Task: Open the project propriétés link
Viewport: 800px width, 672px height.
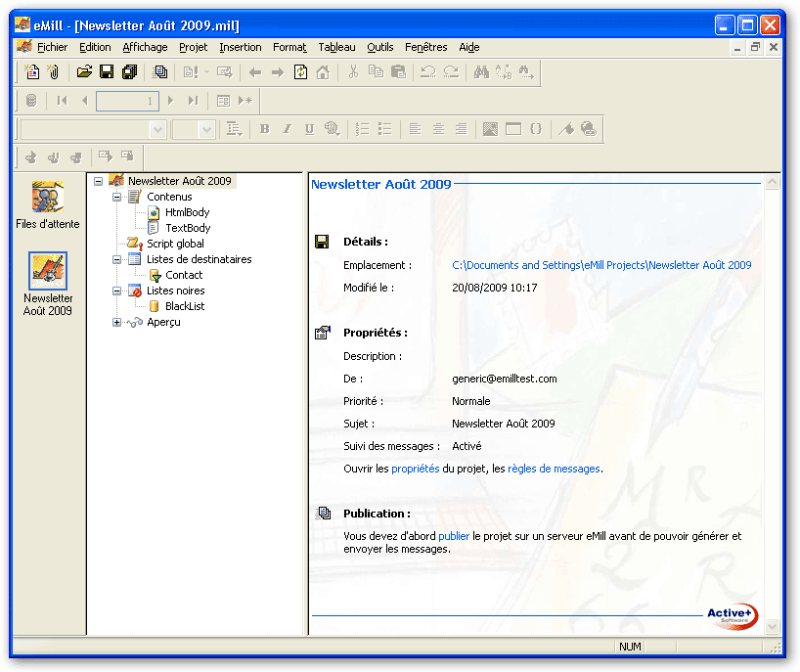Action: click(416, 469)
